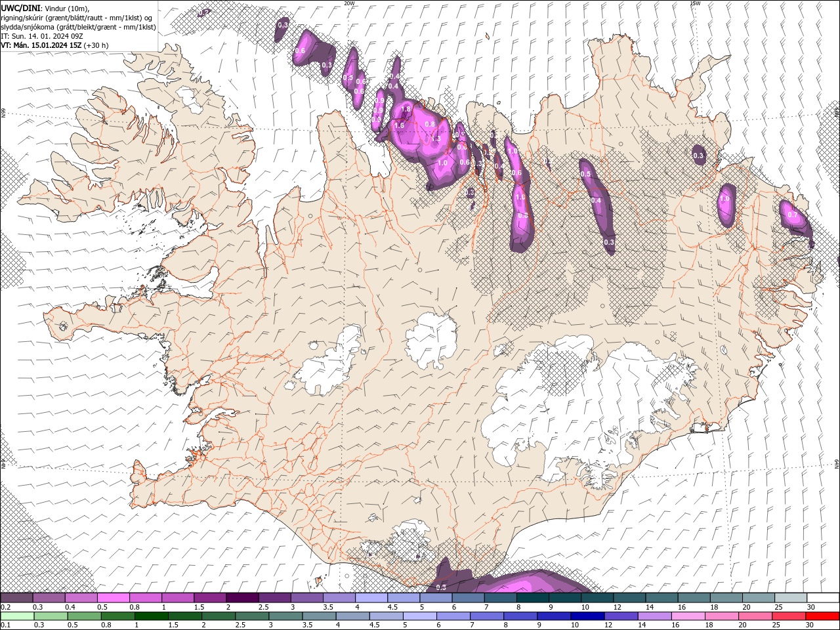840x630 pixels.
Task: Click the dark purple snow swatch labeled 2
Action: pyautogui.click(x=242, y=598)
